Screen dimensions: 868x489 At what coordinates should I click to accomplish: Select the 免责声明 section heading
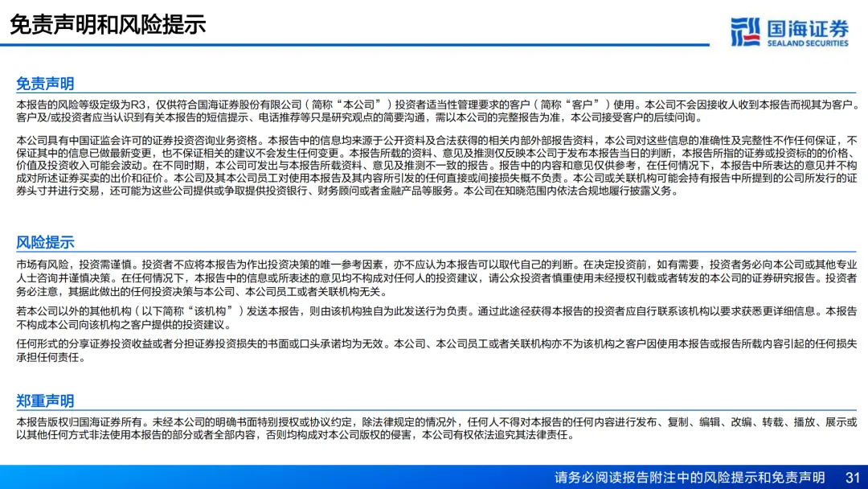[45, 84]
